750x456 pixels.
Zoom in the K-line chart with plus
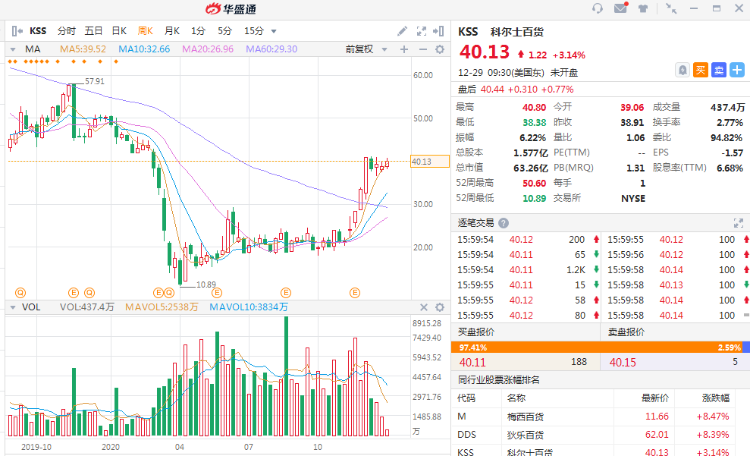pyautogui.click(x=404, y=49)
